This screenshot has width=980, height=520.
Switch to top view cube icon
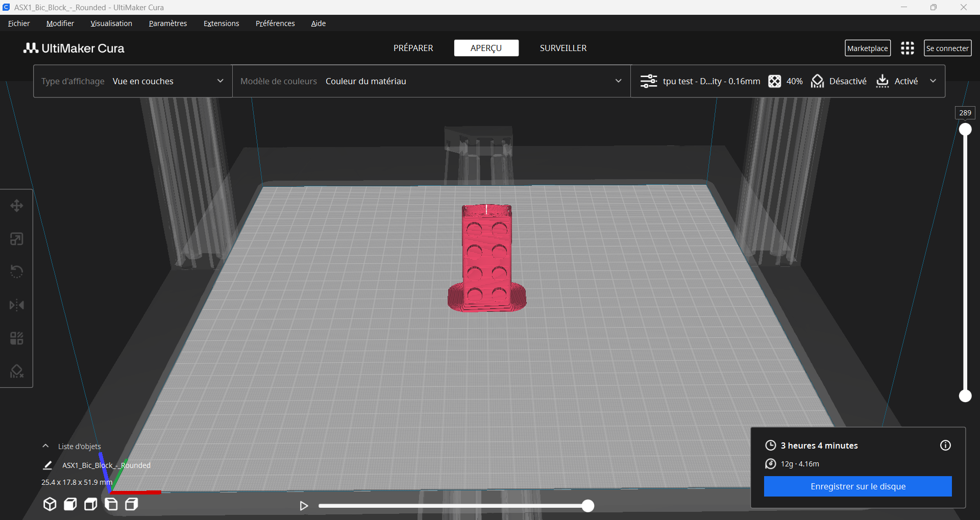coord(91,504)
